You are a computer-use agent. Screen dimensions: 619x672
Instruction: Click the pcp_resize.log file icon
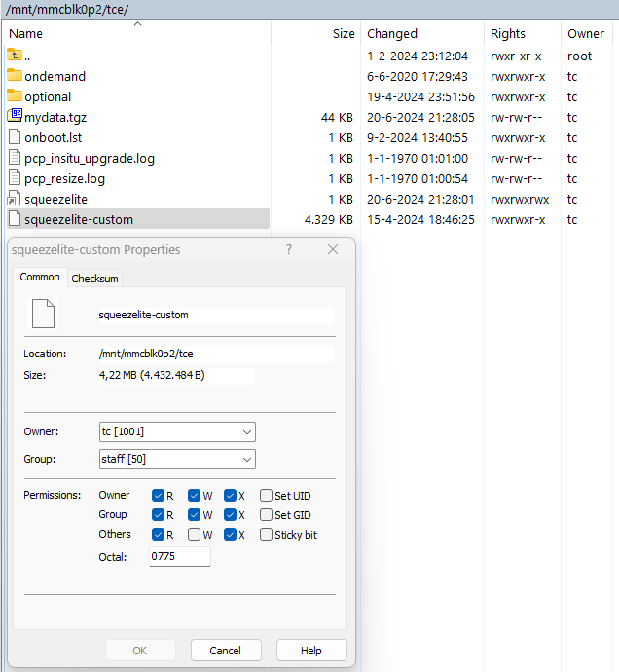tap(15, 178)
